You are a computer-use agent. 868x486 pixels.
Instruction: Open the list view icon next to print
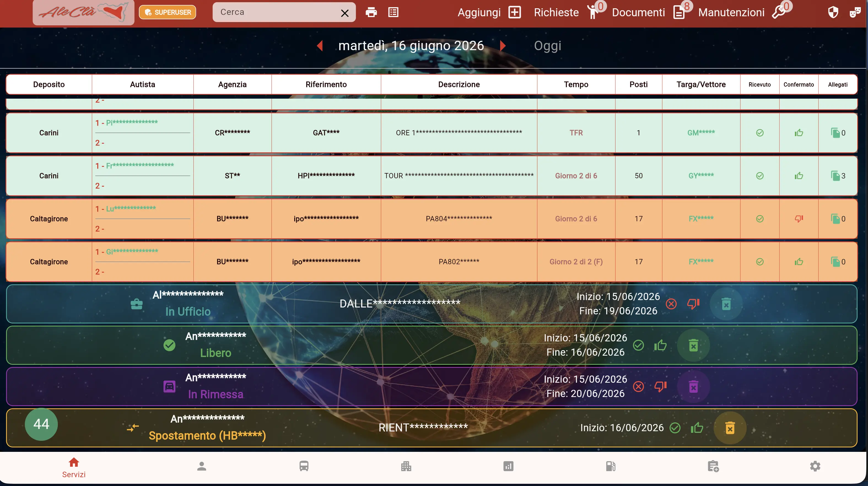(x=393, y=12)
